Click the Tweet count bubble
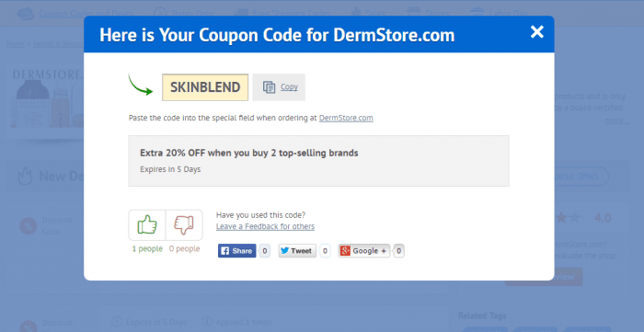The height and width of the screenshot is (332, 644). [x=325, y=251]
